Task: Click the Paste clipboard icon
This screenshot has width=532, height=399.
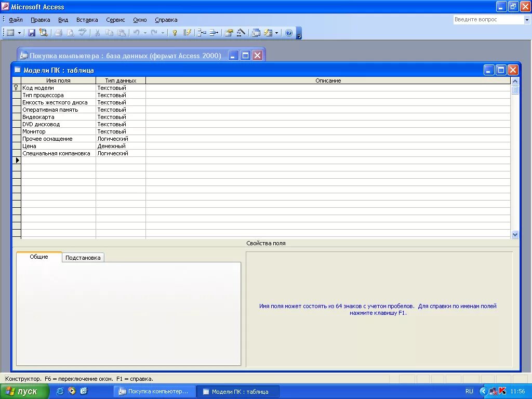Action: 121,33
